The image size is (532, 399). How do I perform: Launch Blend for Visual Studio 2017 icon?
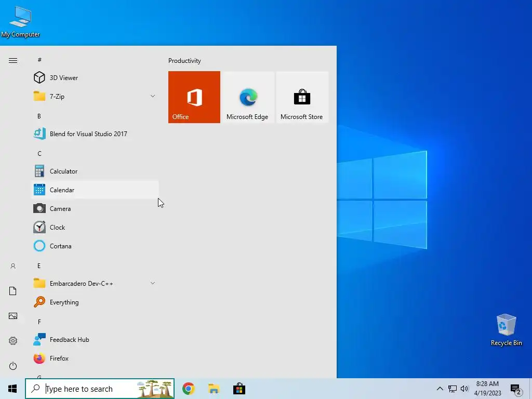(x=39, y=134)
